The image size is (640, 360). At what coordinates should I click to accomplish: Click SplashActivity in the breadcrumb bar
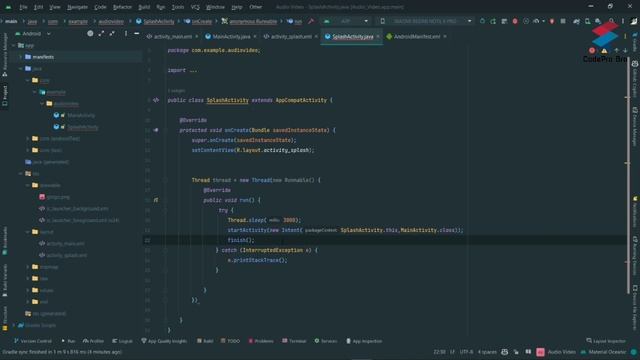pos(155,21)
